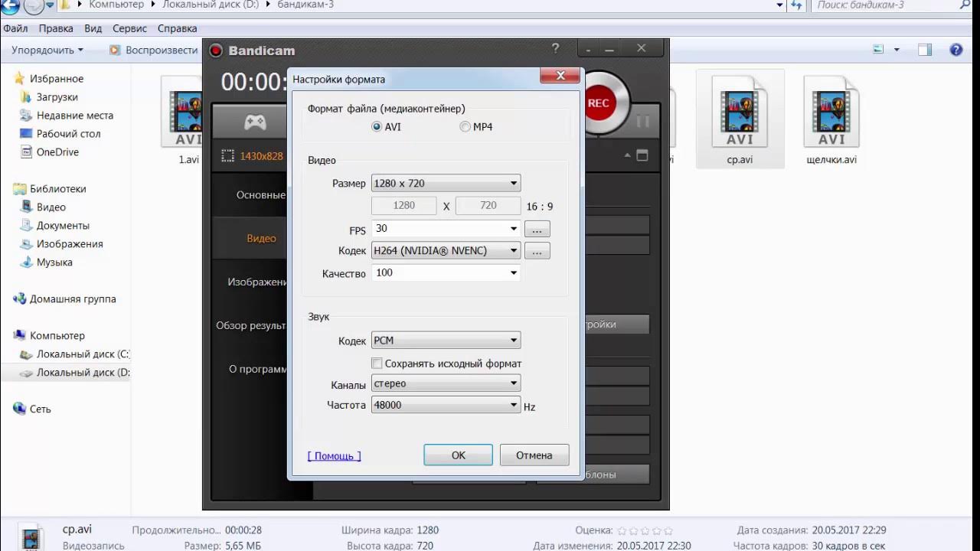Open the Файл menu in Explorer
Viewport: 980px width, 551px height.
click(x=15, y=28)
